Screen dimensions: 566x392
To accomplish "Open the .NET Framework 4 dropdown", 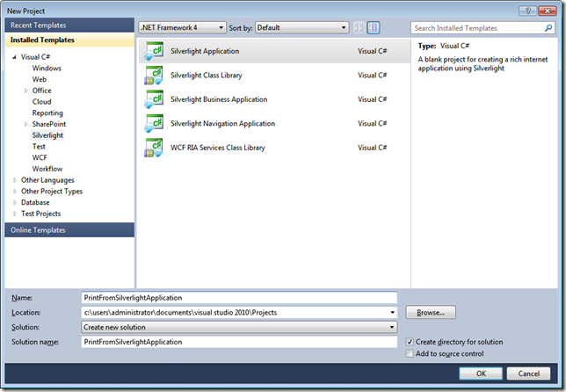I will [x=182, y=27].
